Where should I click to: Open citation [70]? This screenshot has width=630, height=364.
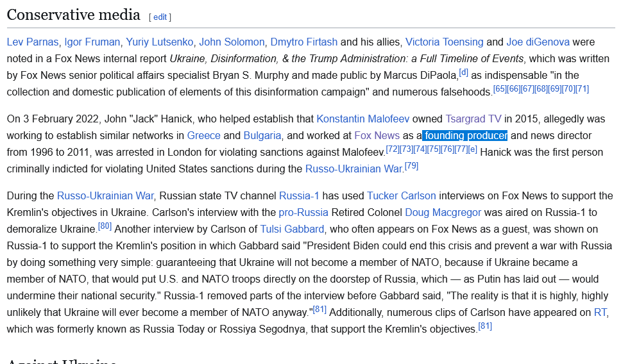568,88
